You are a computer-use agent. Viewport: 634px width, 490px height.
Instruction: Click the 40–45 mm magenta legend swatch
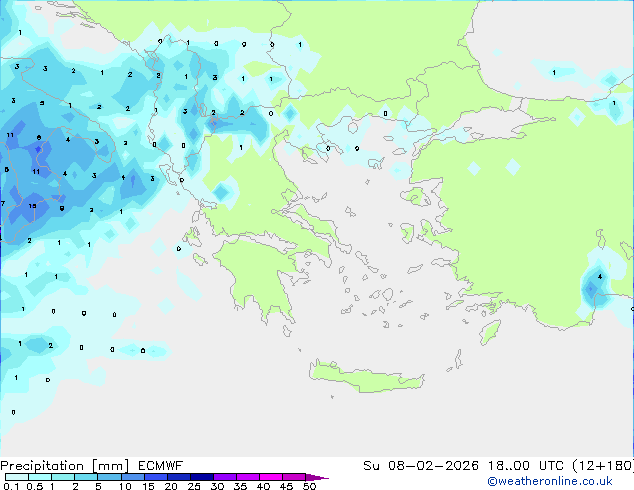point(271,477)
